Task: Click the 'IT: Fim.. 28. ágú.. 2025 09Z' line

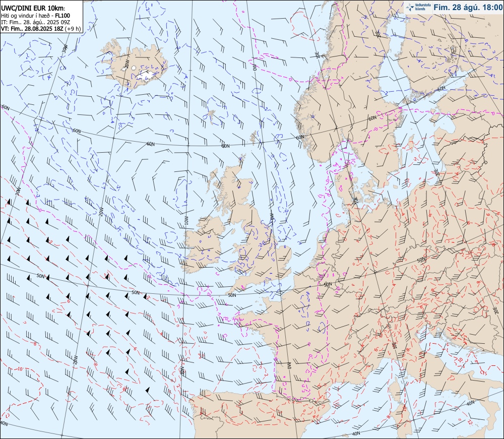Action: (35, 22)
